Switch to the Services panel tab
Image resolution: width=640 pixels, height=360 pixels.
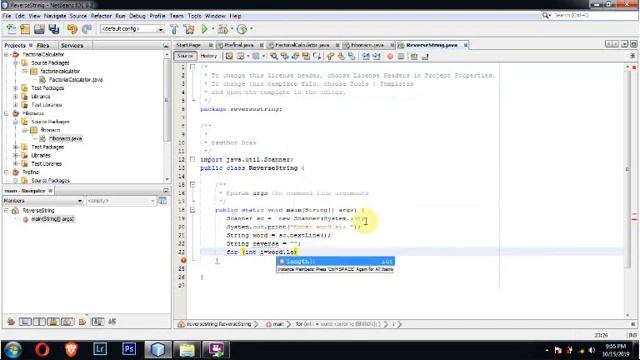[72, 45]
